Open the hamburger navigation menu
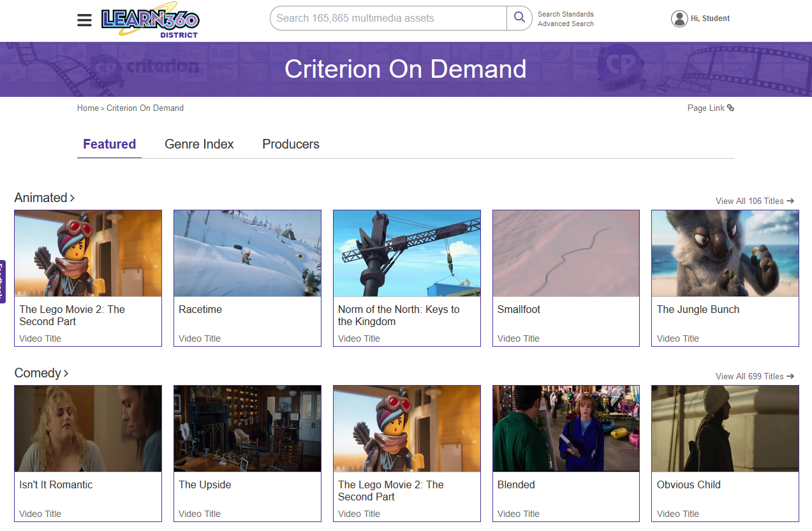The height and width of the screenshot is (531, 812). coord(84,20)
